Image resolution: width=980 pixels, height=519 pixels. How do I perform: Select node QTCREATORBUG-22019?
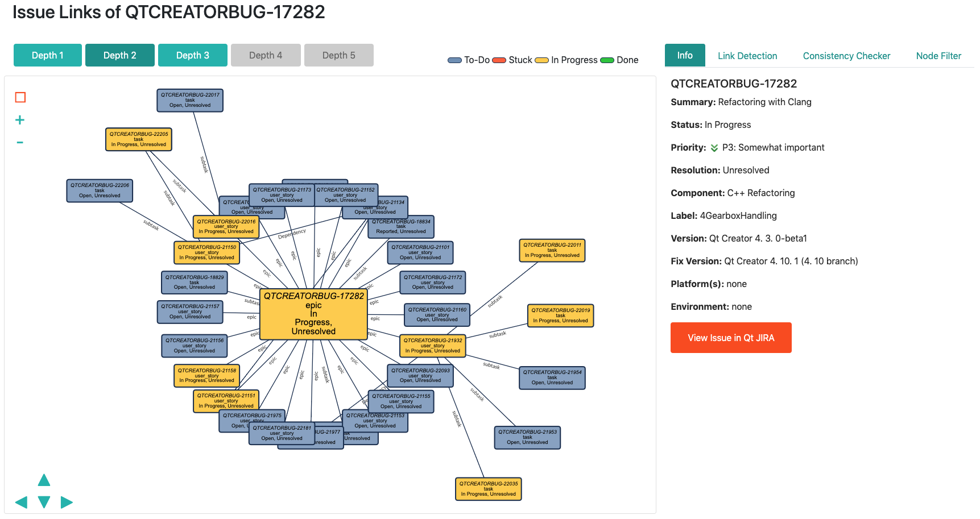561,315
